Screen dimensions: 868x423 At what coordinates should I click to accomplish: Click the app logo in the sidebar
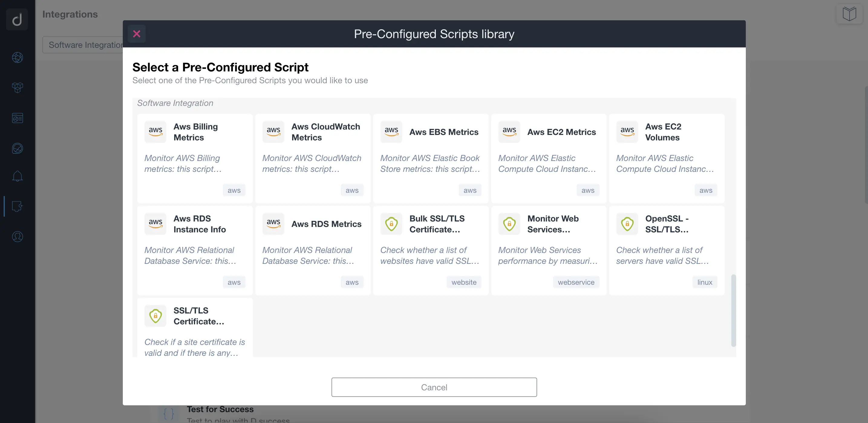point(17,19)
